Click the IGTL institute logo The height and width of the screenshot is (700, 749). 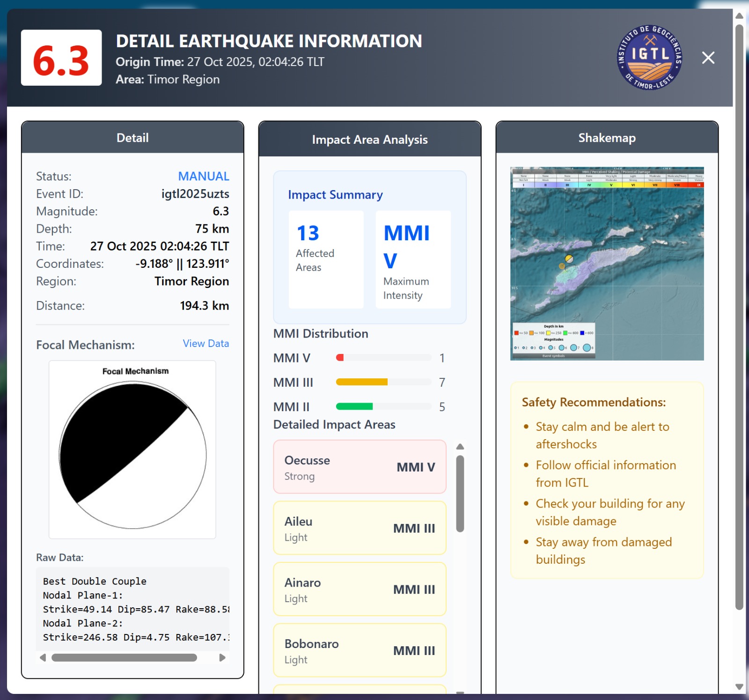[649, 58]
